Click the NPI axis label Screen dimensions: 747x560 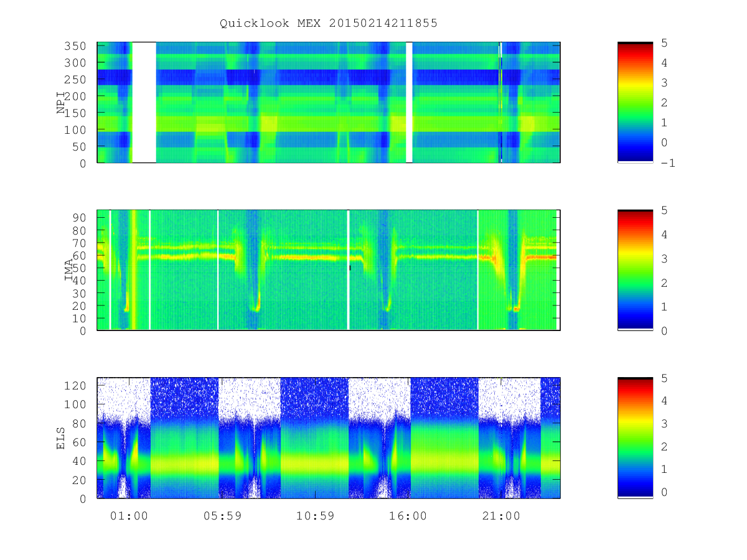pyautogui.click(x=61, y=103)
